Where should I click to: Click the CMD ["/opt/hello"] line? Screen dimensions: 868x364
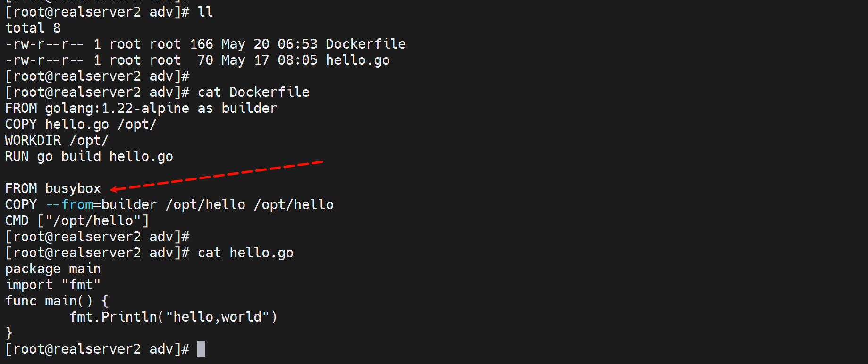coord(77,221)
